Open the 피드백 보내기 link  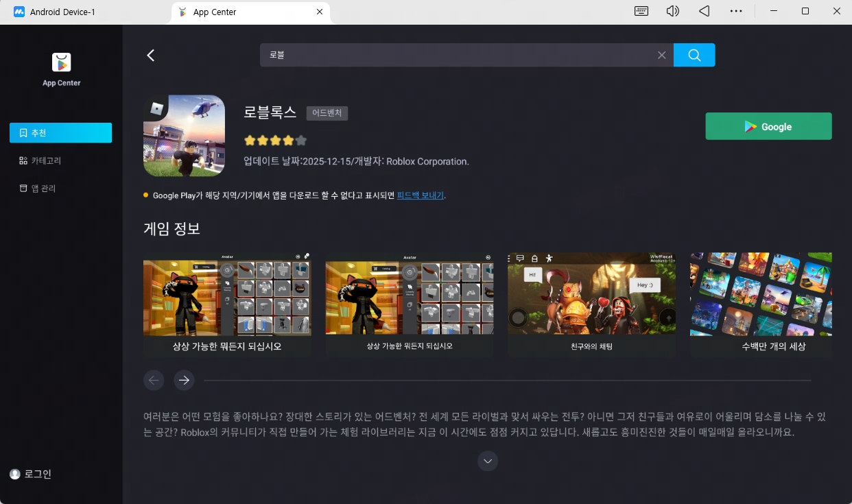[421, 195]
